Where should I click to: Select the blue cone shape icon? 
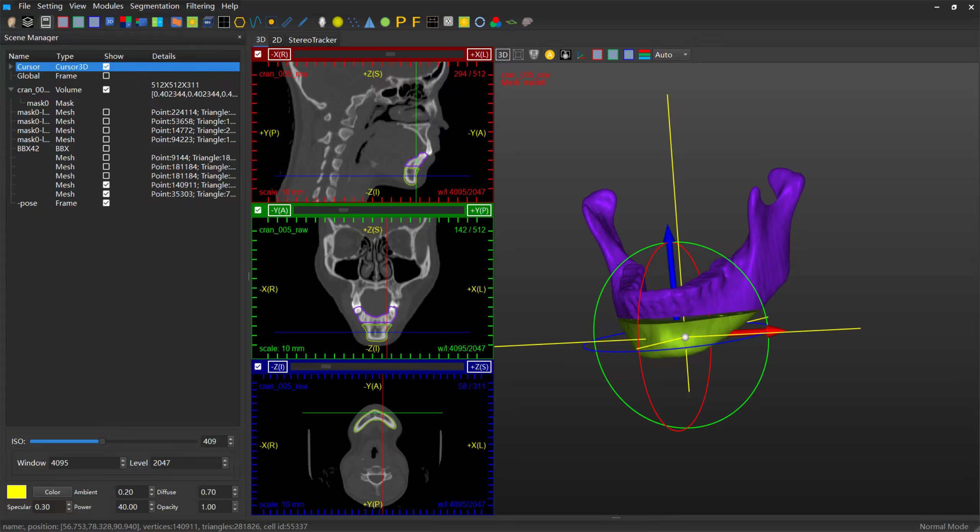coord(369,22)
